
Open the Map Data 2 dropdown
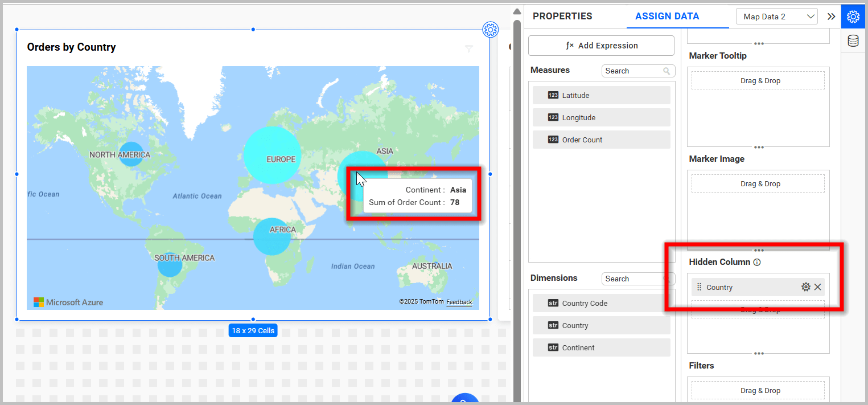[x=776, y=17]
